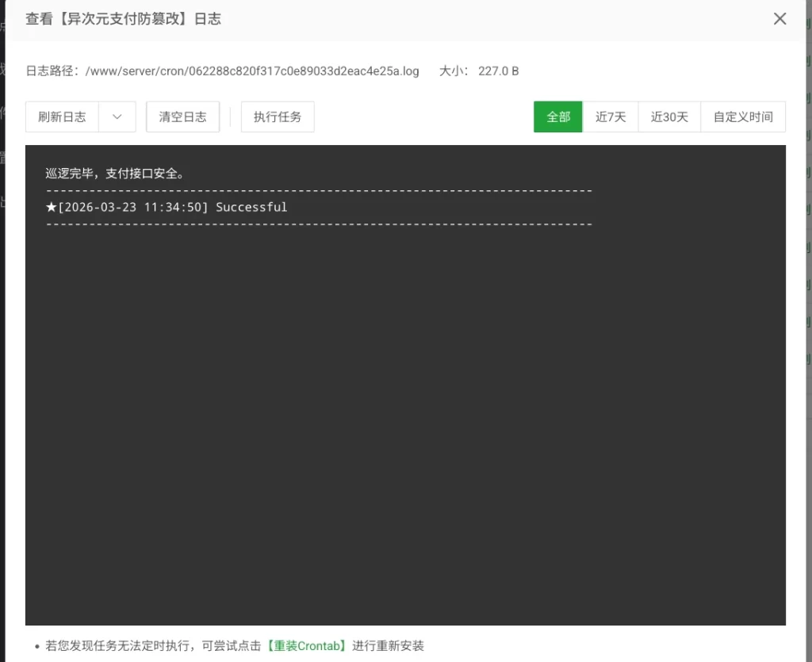Viewport: 812px width, 662px height.
Task: Click the 重装Crontab link
Action: coord(307,646)
